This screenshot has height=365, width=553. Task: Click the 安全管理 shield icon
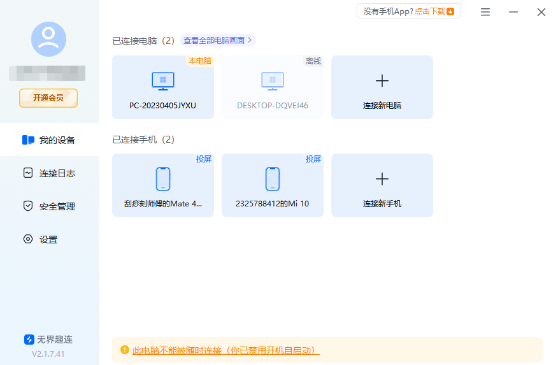pyautogui.click(x=28, y=206)
